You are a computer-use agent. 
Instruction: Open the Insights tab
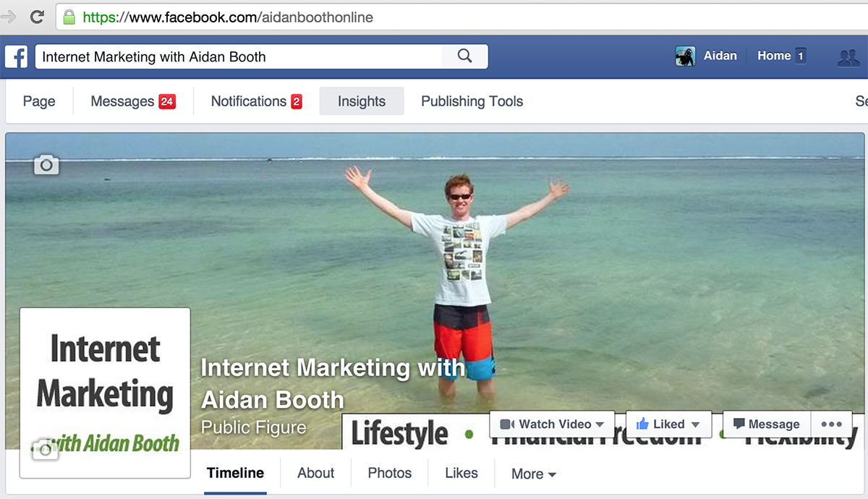click(362, 101)
